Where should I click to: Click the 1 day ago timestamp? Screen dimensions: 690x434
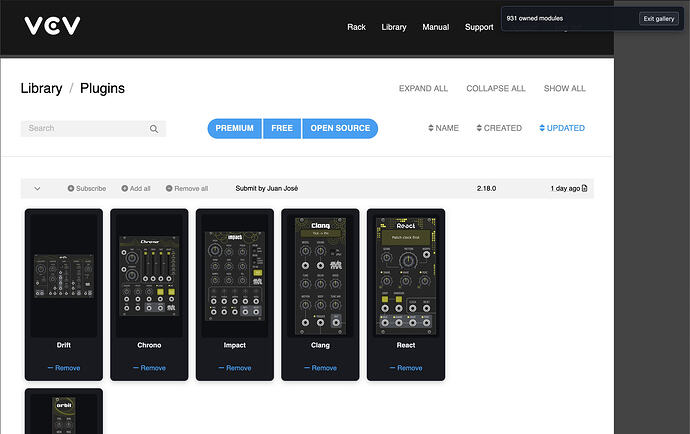click(x=565, y=188)
